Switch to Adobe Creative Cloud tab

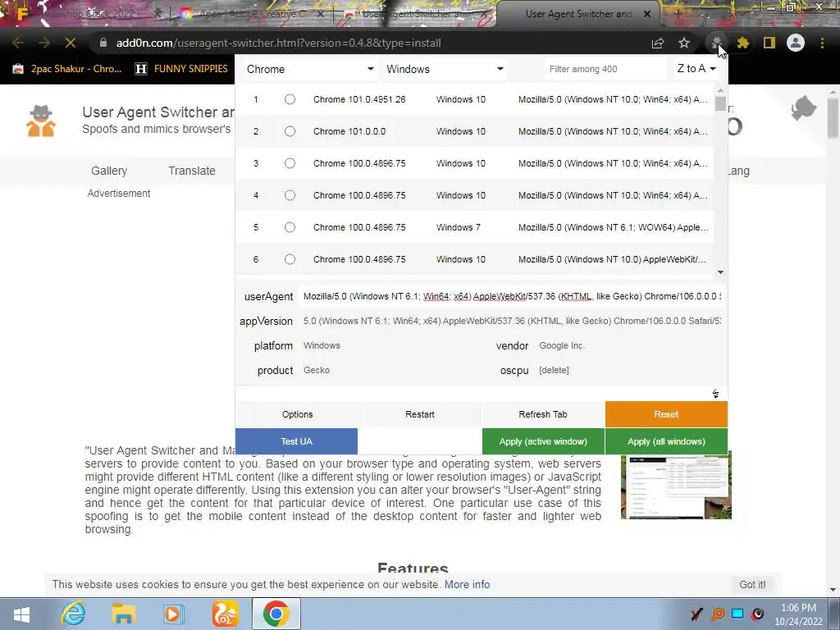[252, 14]
